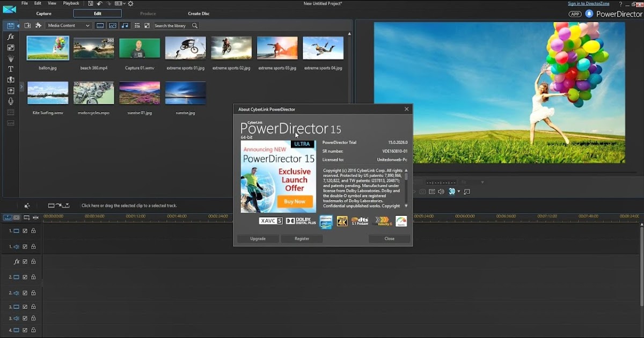
Task: Open the Playback menu
Action: (70, 3)
